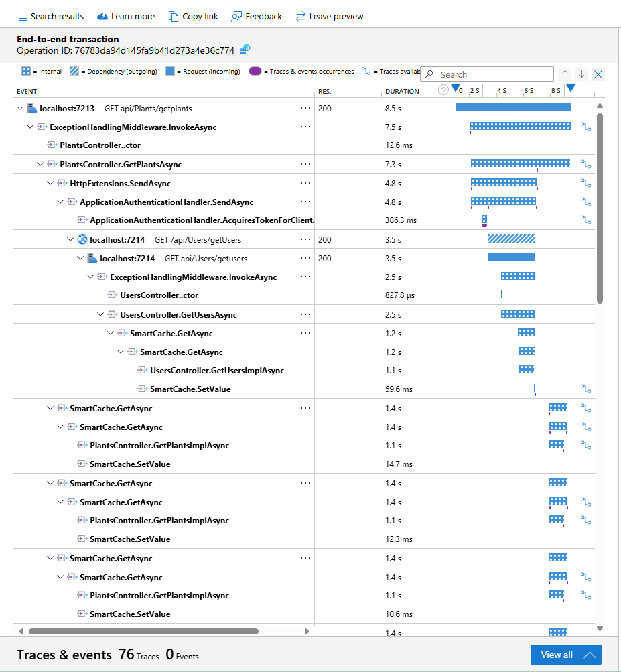
Task: Click the icon beside the Operation ID
Action: click(x=245, y=50)
